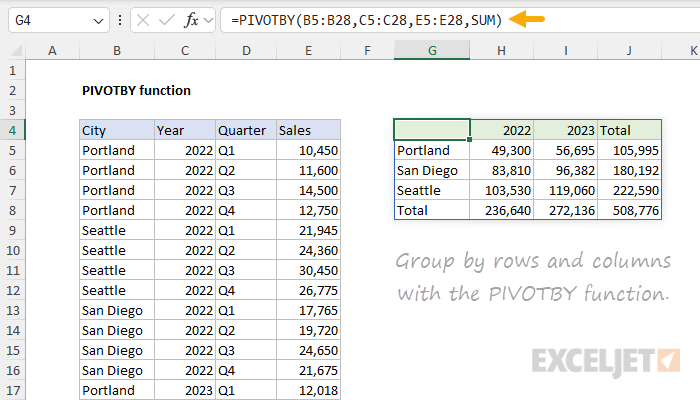The image size is (700, 400).
Task: Click sales value 26,775
Action: tap(308, 290)
